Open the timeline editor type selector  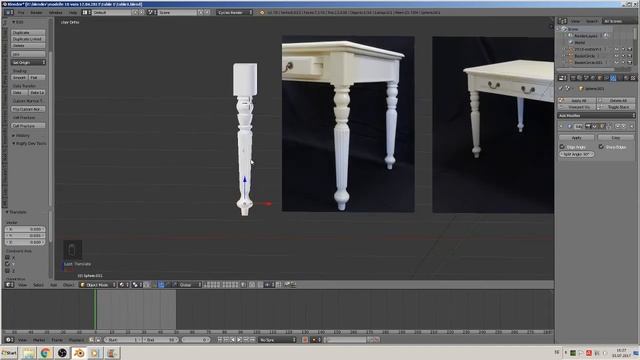pos(9,340)
